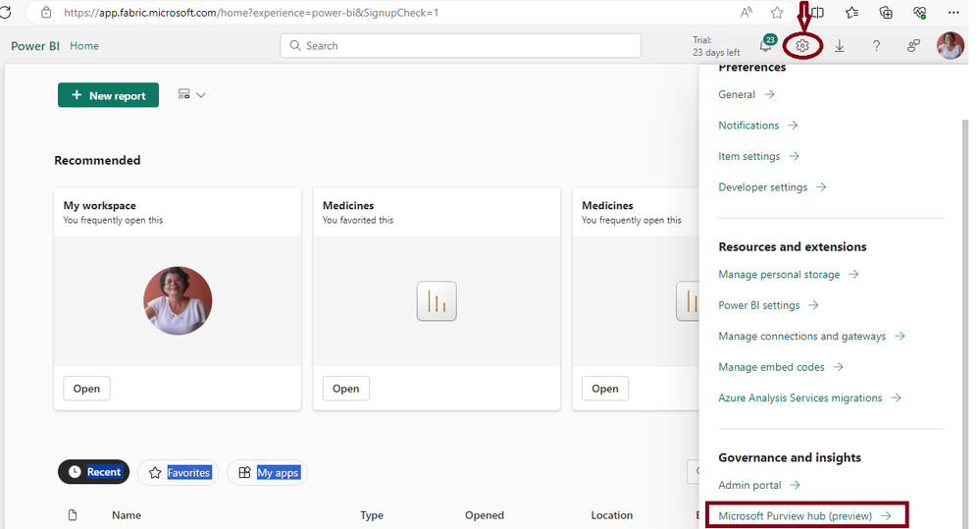Open Manage connections and gateways
Screen dimensions: 980x529
(x=812, y=336)
